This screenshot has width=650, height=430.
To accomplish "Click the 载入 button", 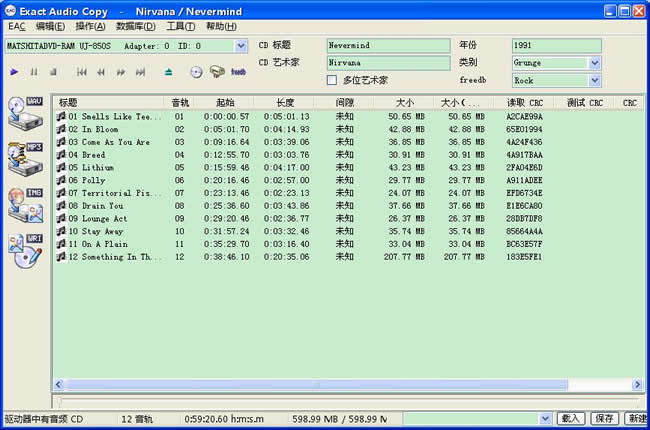I will tap(570, 419).
